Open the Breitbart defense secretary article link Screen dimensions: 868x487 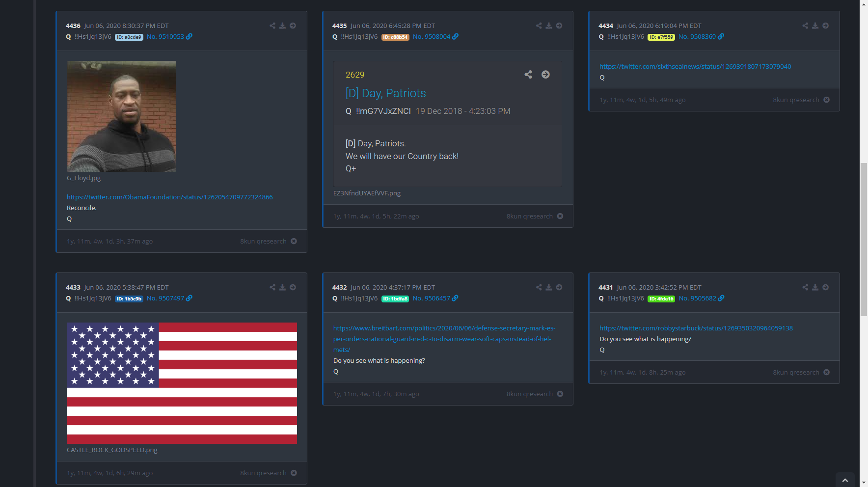click(x=444, y=339)
